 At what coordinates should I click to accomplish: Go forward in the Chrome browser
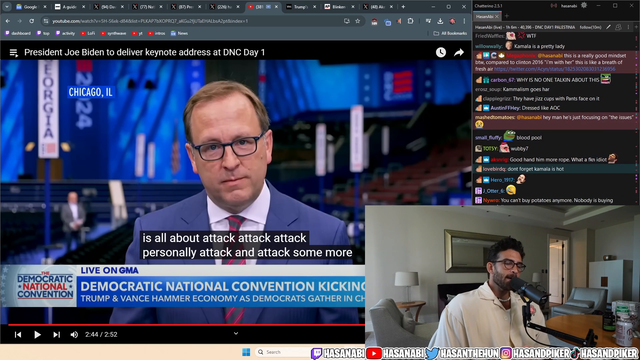click(19, 21)
